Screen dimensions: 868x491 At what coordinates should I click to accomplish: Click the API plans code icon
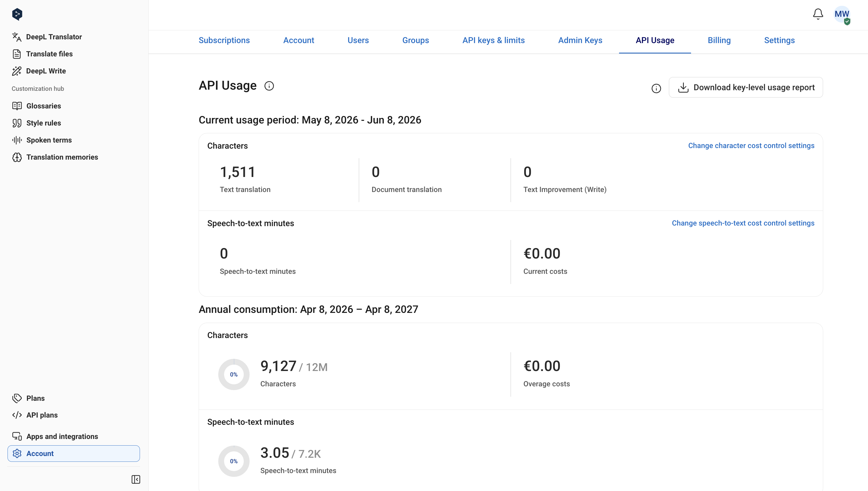pos(17,415)
